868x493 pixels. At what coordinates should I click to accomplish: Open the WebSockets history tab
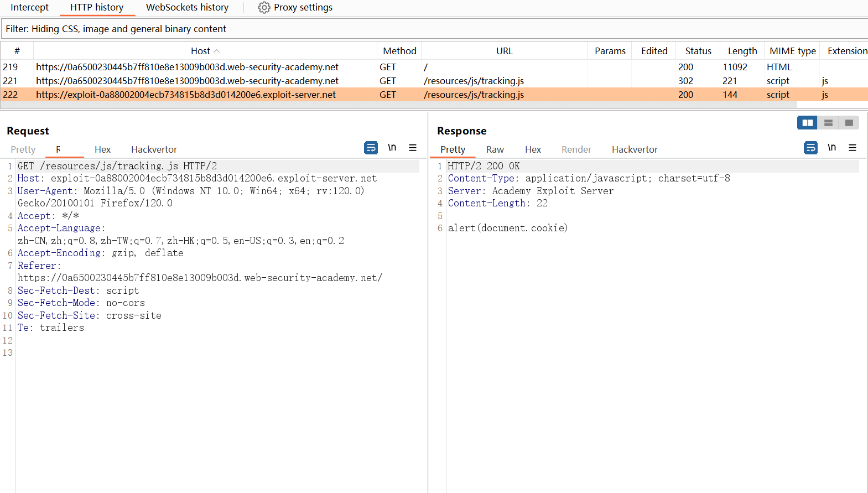[187, 8]
